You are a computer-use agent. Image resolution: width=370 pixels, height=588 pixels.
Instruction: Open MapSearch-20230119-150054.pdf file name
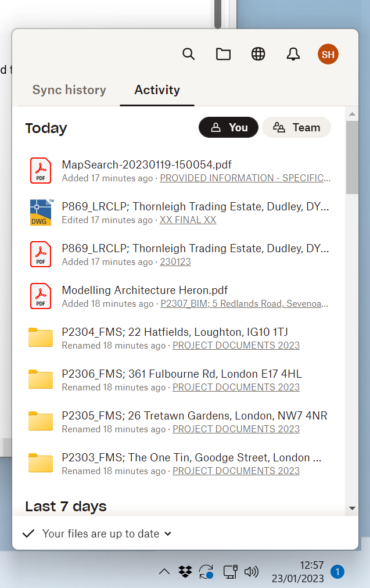(x=146, y=164)
